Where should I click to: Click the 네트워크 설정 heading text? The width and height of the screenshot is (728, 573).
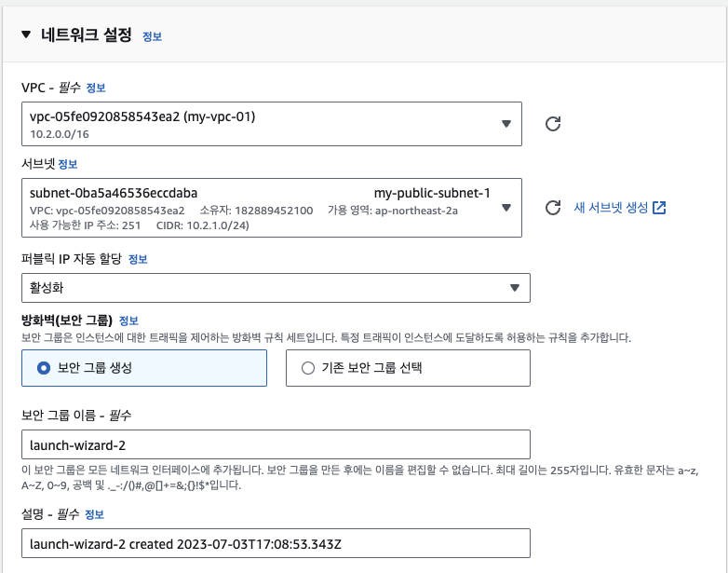tap(87, 34)
